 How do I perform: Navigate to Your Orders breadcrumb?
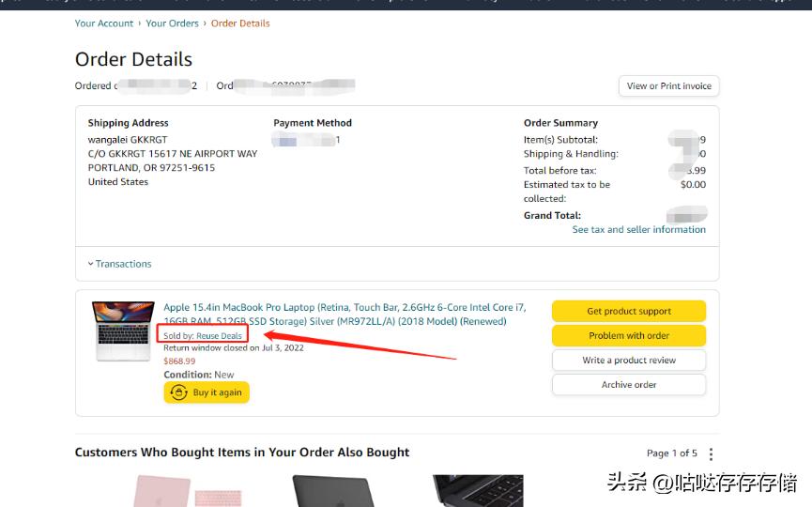pyautogui.click(x=172, y=23)
